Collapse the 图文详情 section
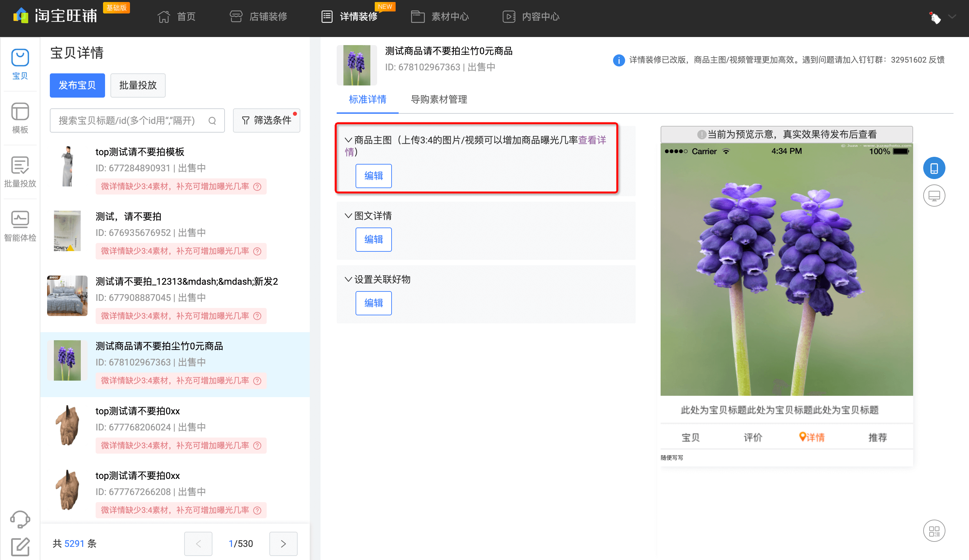 pos(348,216)
